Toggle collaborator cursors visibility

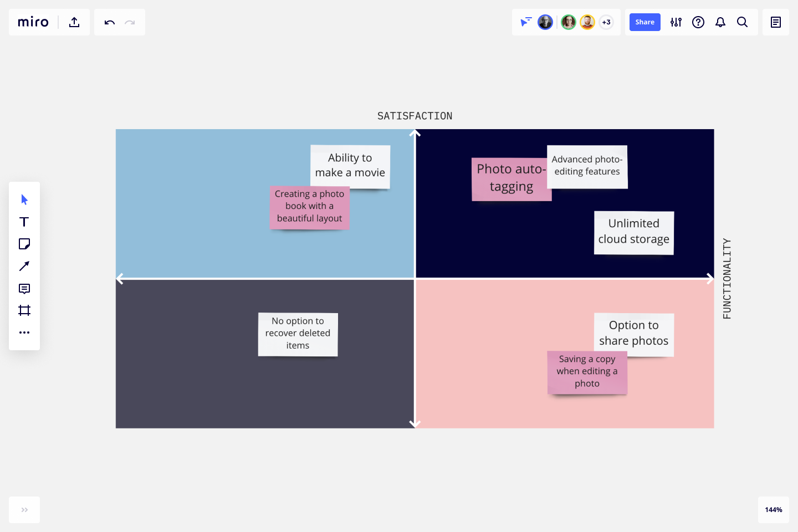[525, 22]
